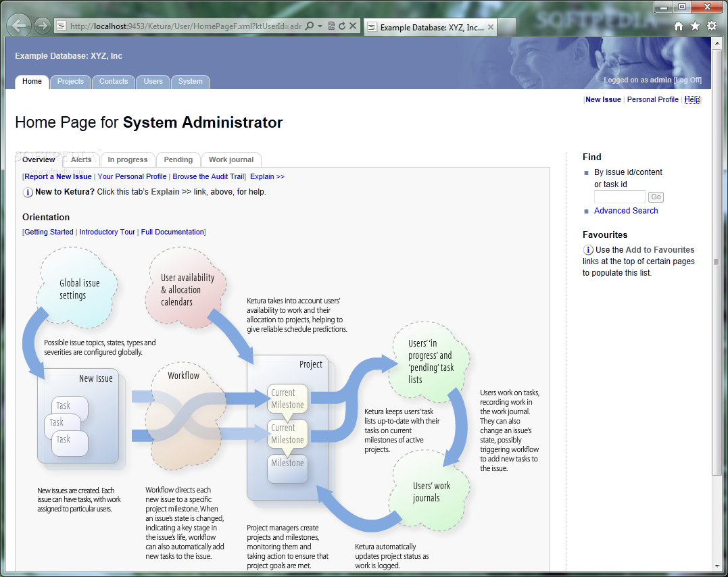728x577 pixels.
Task: Expand the Explain >> link
Action: tap(268, 176)
